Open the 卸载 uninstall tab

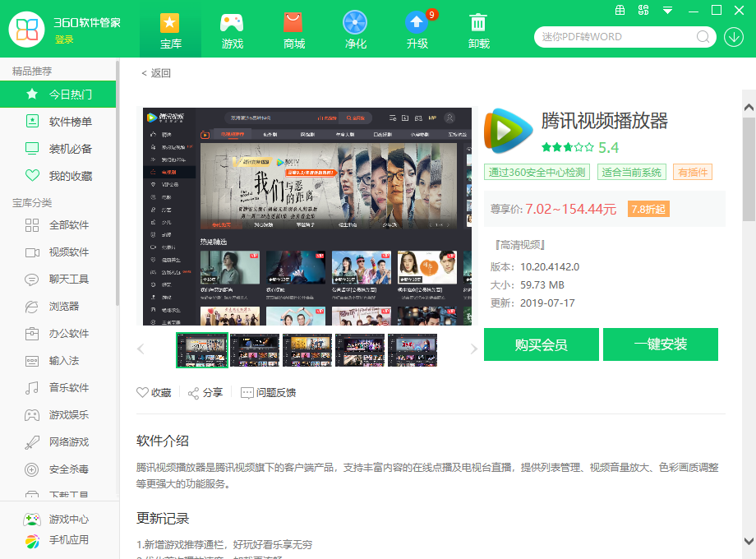click(479, 31)
